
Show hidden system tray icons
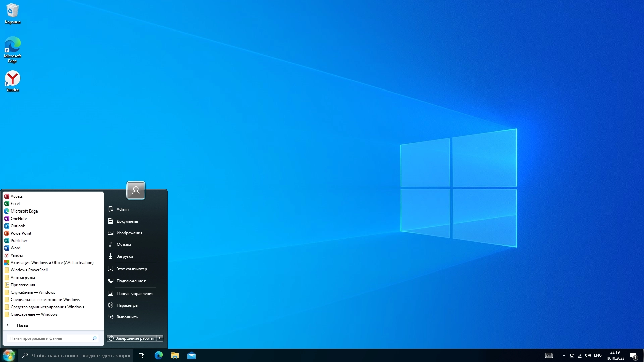563,355
